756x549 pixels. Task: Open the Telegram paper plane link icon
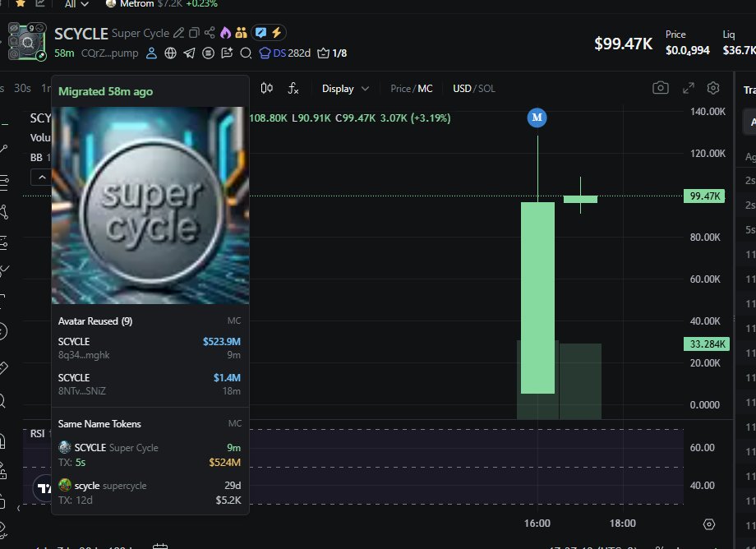[x=189, y=53]
